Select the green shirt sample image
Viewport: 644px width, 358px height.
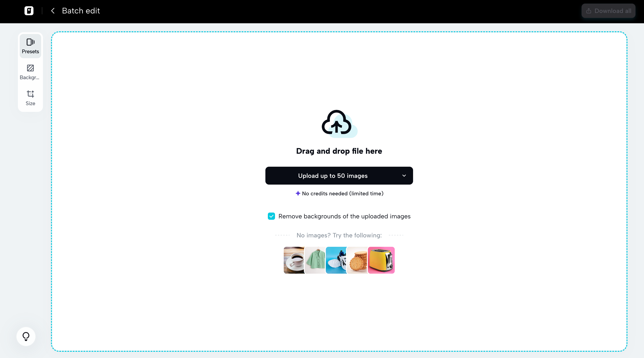[x=316, y=260]
